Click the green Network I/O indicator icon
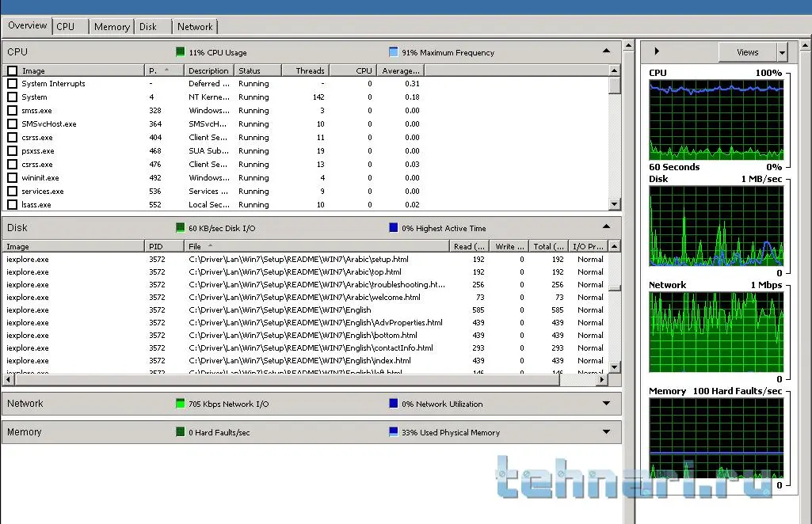This screenshot has height=524, width=812. coord(181,404)
